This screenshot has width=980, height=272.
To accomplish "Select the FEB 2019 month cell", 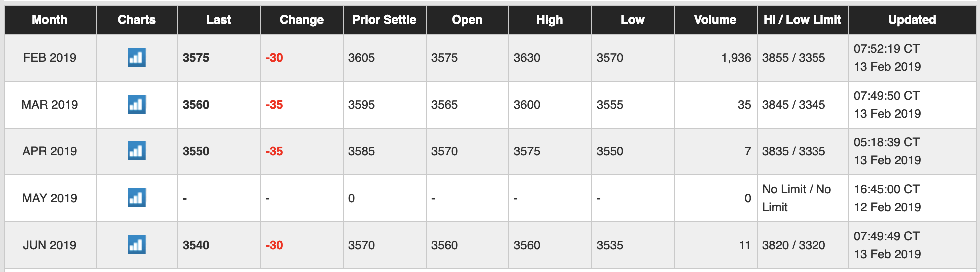I will point(50,58).
